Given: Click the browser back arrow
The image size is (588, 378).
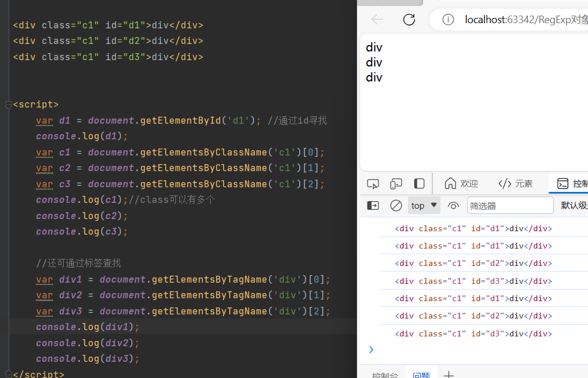Looking at the screenshot, I should [377, 20].
